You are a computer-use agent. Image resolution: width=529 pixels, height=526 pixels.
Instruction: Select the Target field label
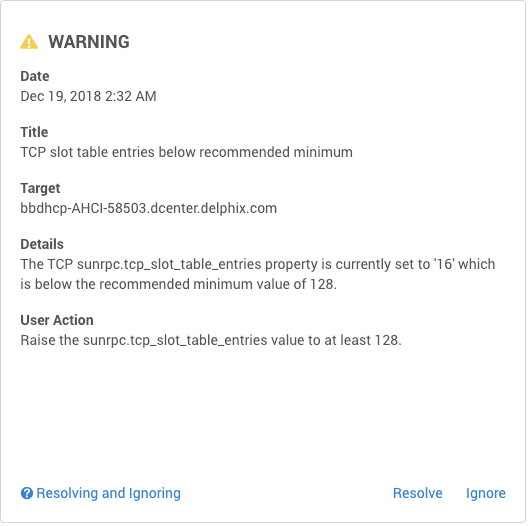(x=40, y=188)
